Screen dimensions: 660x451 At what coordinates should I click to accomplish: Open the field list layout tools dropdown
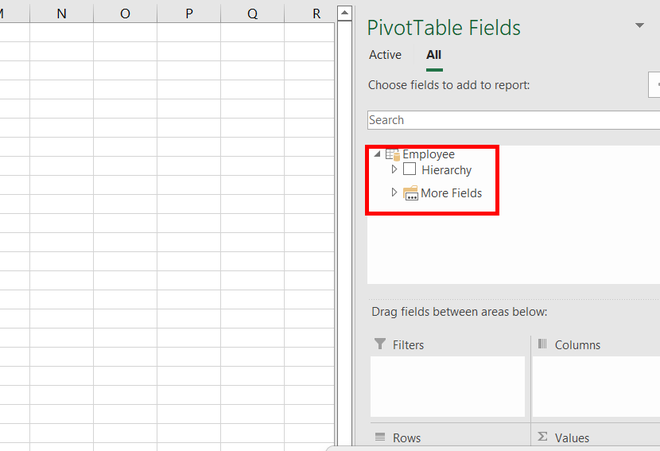[x=655, y=86]
